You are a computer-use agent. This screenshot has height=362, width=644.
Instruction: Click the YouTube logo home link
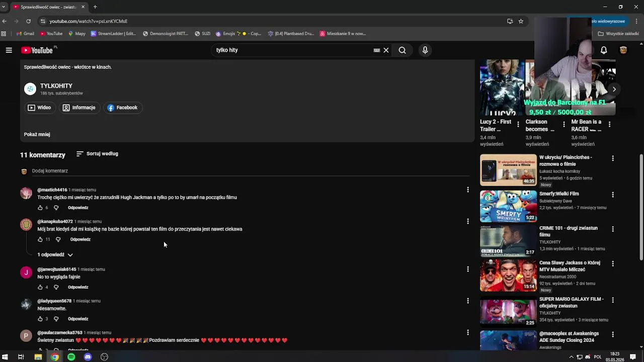pos(37,50)
